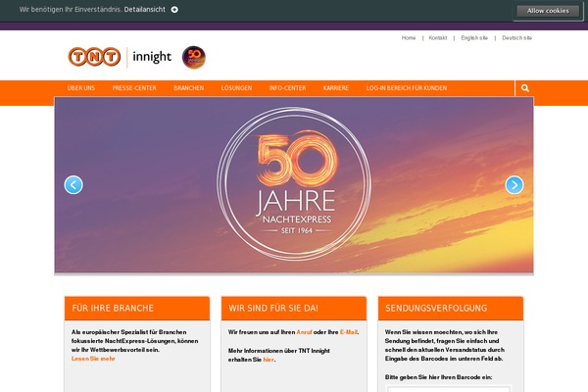Screen dimensions: 588x392
Task: Click the 50 Jahre Nachtexpress banner
Action: pyautogui.click(x=294, y=184)
